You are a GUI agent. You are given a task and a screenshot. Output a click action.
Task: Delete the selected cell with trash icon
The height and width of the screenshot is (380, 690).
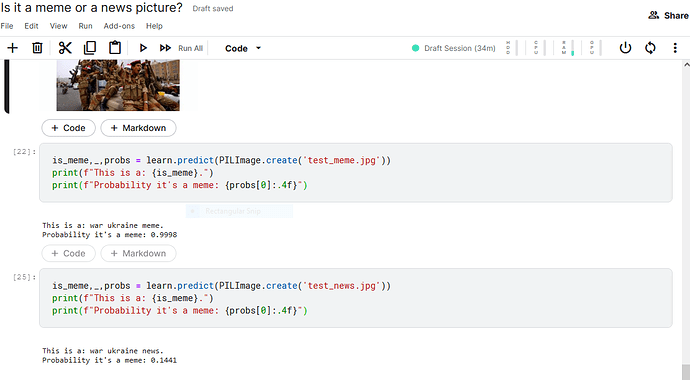[37, 48]
